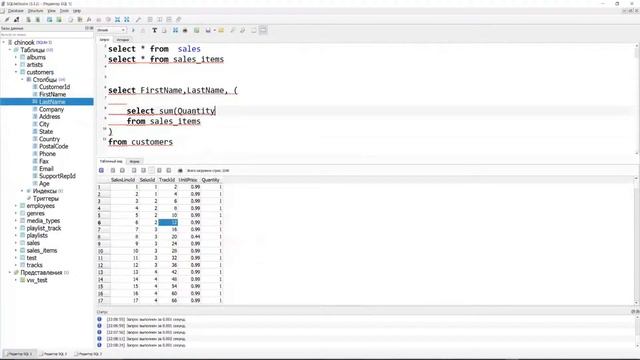Open the View menu
The width and height of the screenshot is (640, 360).
51,11
